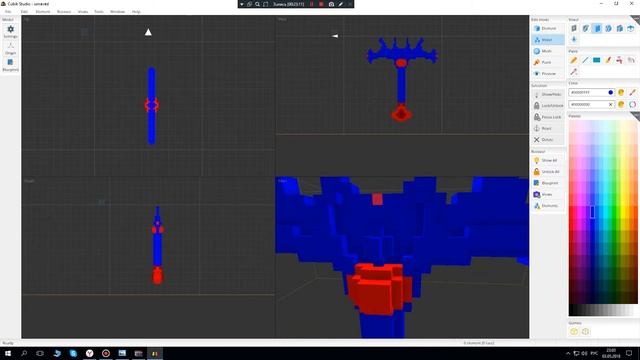Open Blueprint in the right-side panel
This screenshot has width=640, height=360.
tap(548, 183)
